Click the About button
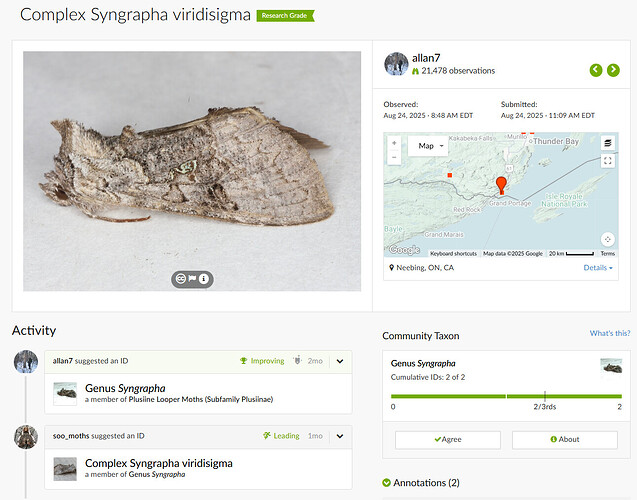 565,439
